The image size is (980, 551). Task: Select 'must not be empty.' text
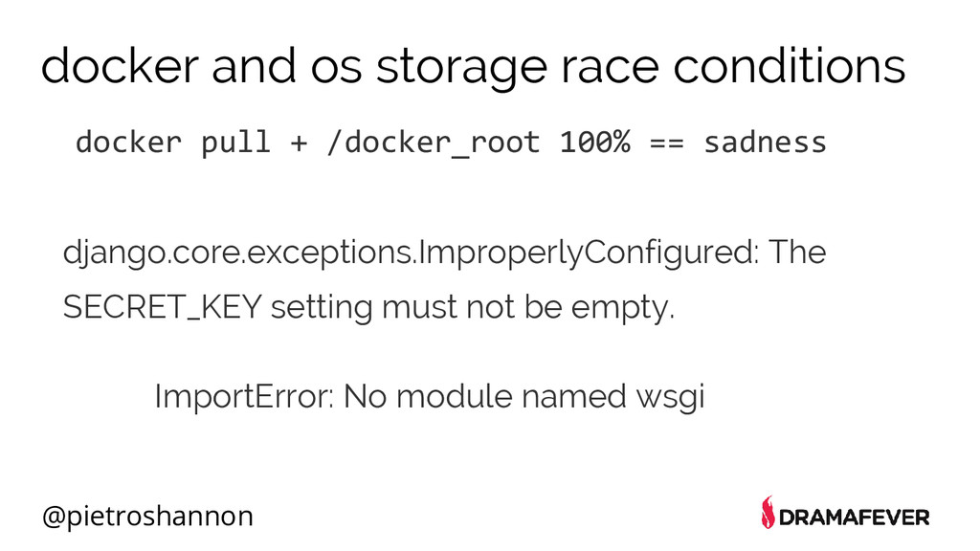pyautogui.click(x=528, y=307)
